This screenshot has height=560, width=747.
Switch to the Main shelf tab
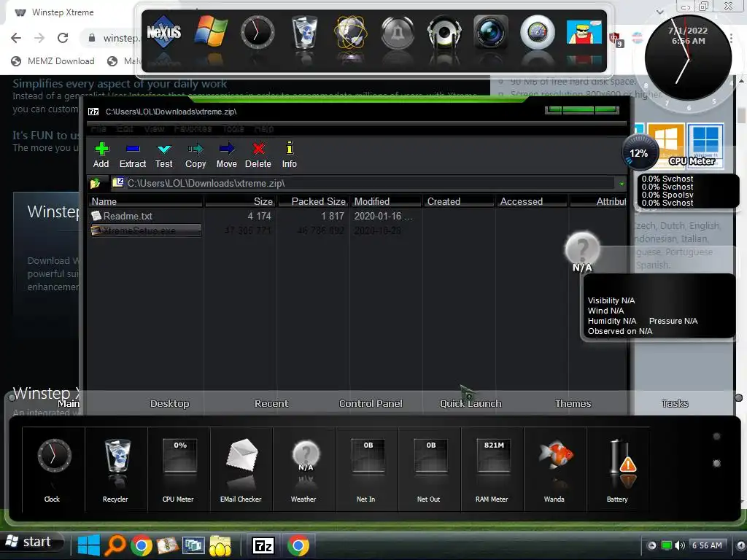click(x=69, y=403)
